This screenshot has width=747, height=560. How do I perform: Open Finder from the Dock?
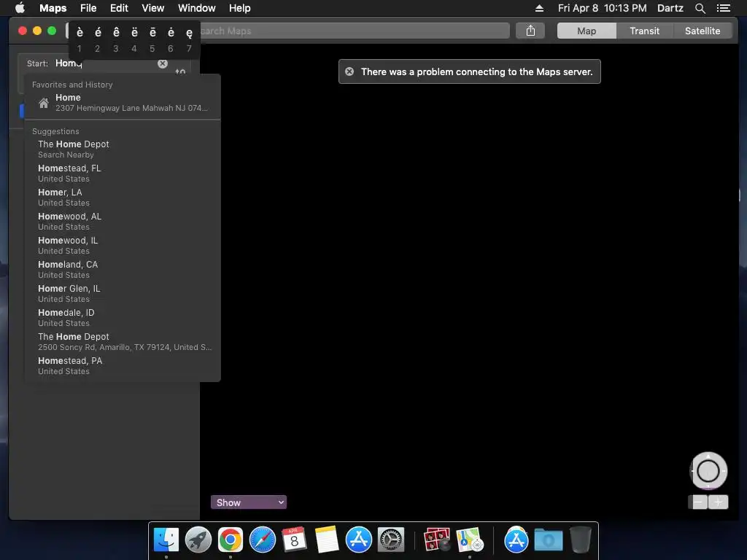(x=166, y=540)
